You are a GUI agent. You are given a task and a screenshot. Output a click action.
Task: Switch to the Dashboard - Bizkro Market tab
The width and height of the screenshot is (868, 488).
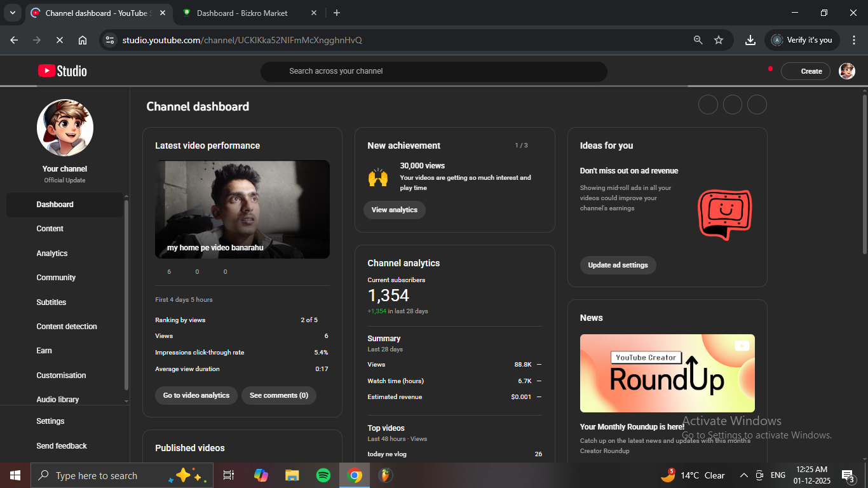241,13
